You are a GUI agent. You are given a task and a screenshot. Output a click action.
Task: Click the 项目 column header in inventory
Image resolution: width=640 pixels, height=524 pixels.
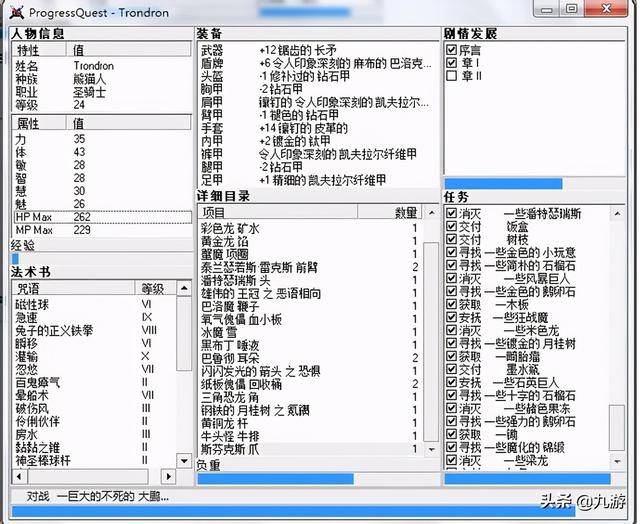(x=278, y=213)
